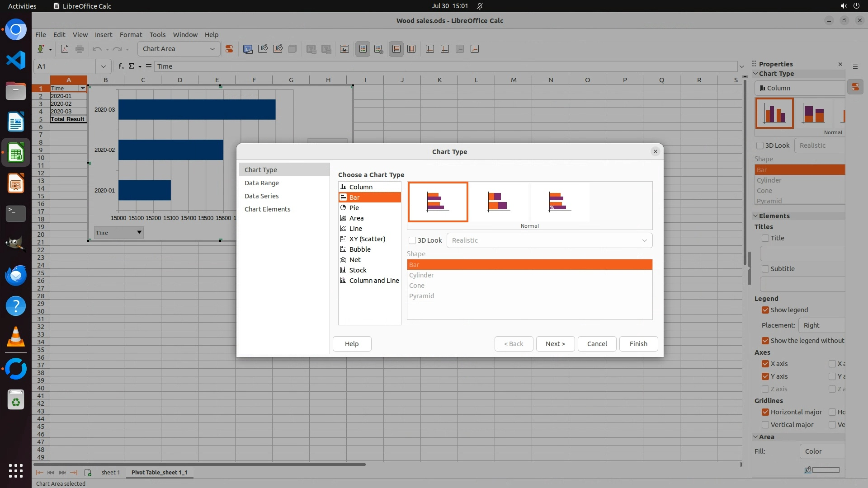Click the Horizontal Grids toolbar icon
This screenshot has width=868, height=488.
click(396, 49)
